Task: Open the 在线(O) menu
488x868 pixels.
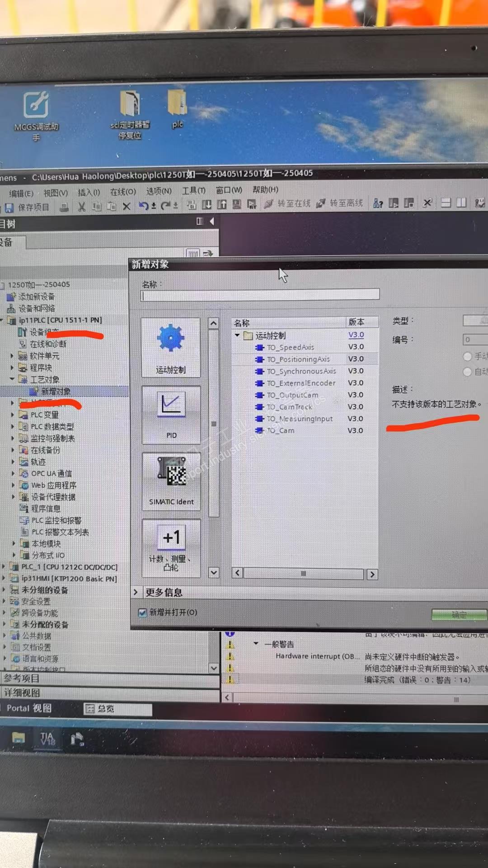Action: pos(123,192)
